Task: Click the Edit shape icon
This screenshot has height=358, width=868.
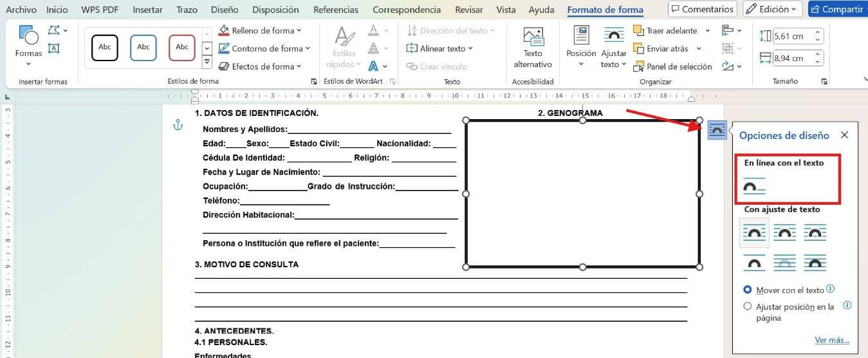Action: click(57, 30)
